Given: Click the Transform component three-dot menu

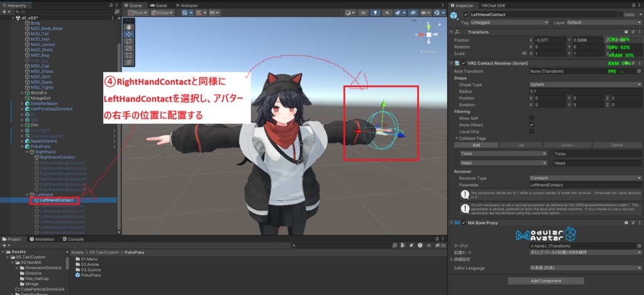Looking at the screenshot, I should 639,31.
